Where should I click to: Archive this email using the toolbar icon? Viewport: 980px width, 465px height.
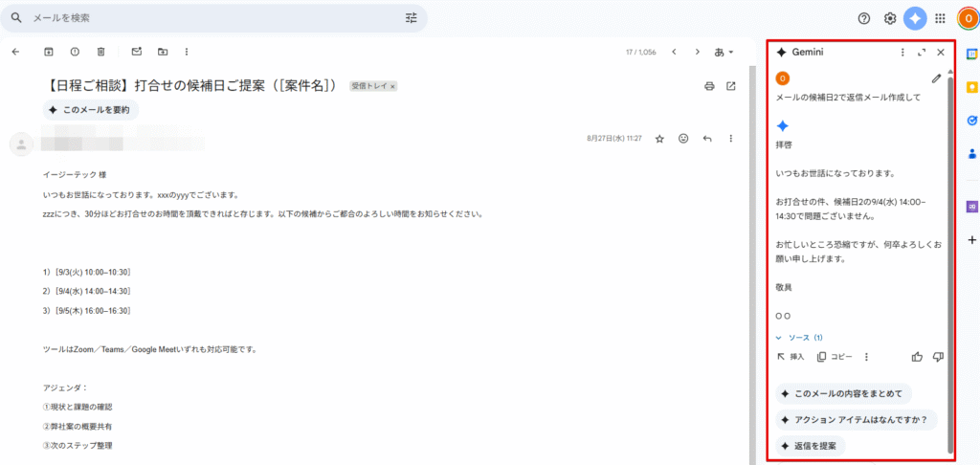click(x=49, y=52)
